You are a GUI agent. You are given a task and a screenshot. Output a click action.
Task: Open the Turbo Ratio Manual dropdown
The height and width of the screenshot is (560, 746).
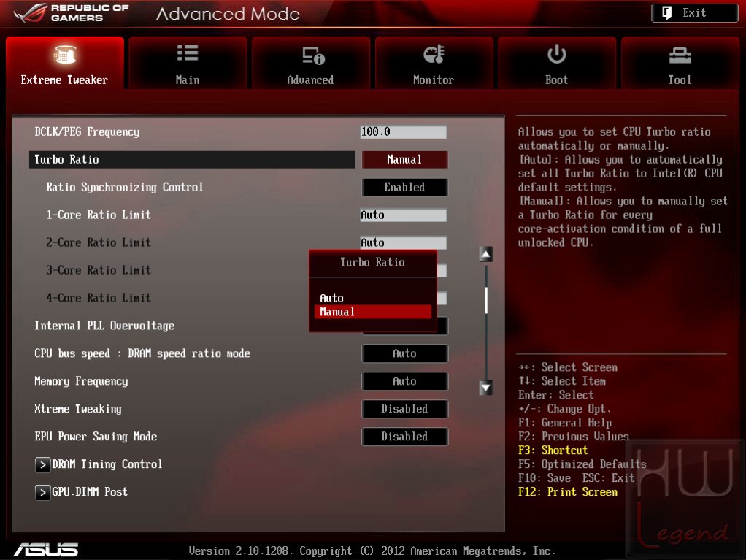click(404, 159)
